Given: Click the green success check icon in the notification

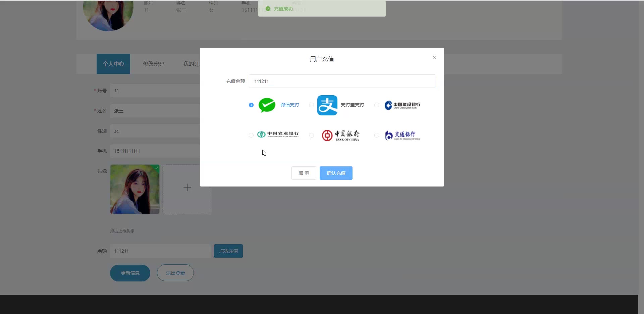Looking at the screenshot, I should (268, 9).
